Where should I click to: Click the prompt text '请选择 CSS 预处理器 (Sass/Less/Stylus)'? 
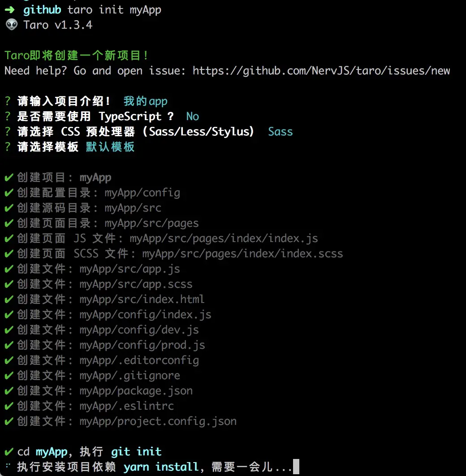coord(136,131)
